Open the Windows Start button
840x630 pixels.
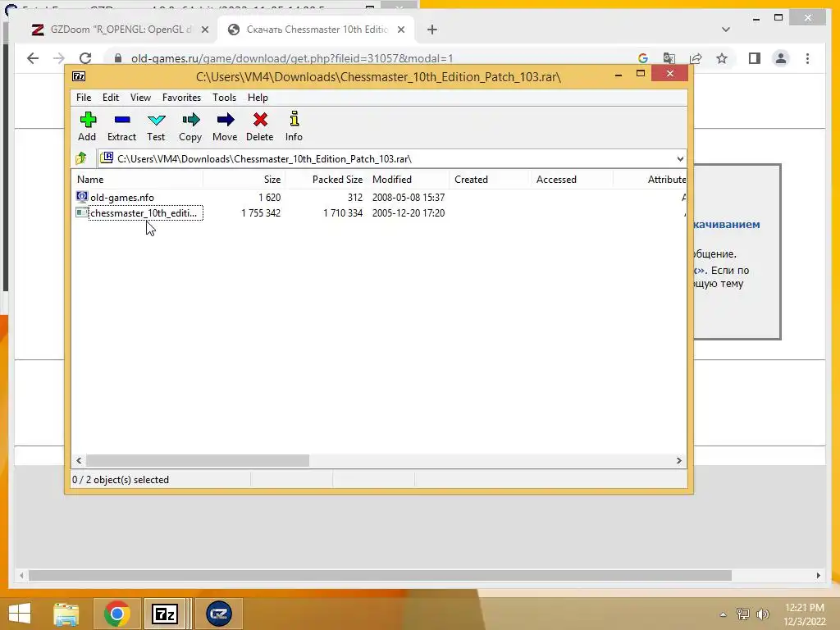click(20, 614)
